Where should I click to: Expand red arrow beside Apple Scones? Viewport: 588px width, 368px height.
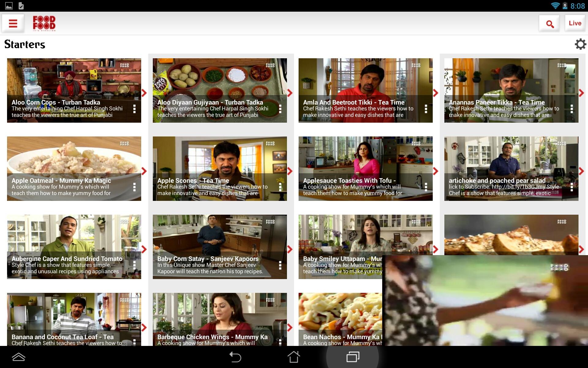[x=290, y=171]
